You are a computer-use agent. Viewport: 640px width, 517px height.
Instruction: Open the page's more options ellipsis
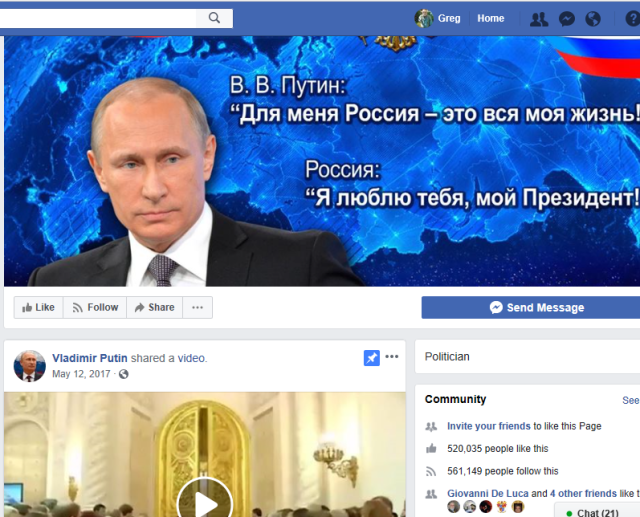(198, 307)
